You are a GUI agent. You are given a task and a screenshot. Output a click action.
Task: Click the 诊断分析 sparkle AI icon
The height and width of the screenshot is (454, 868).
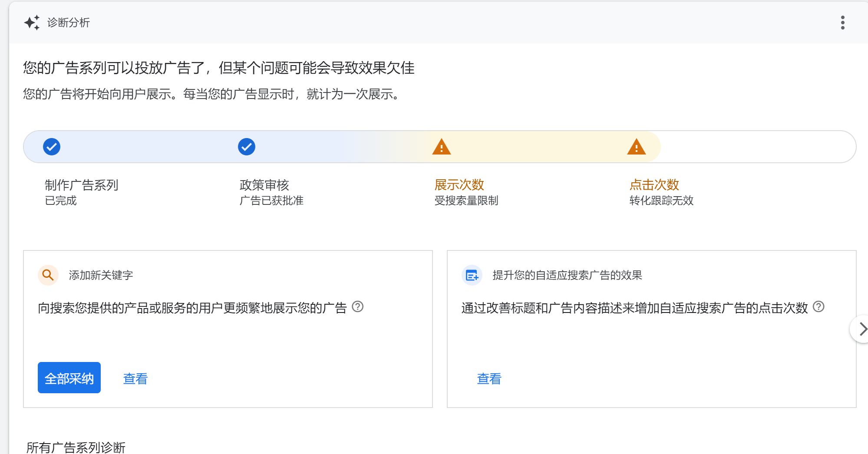[x=33, y=22]
